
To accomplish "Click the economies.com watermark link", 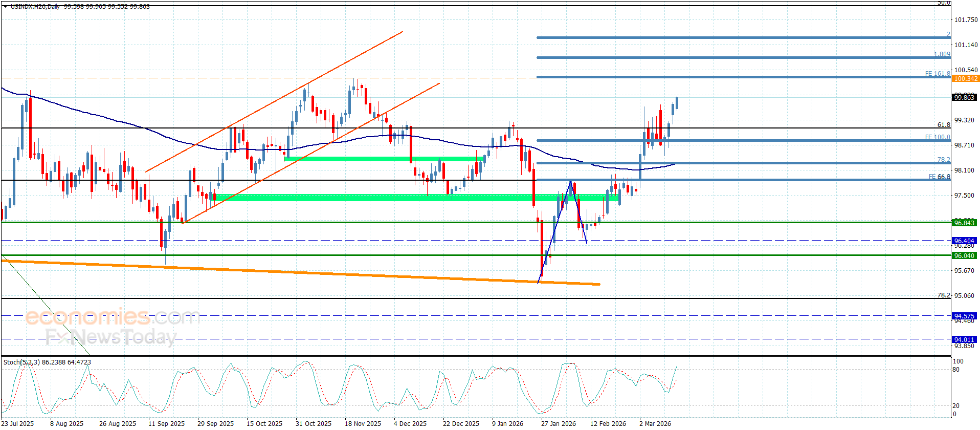I will point(113,316).
